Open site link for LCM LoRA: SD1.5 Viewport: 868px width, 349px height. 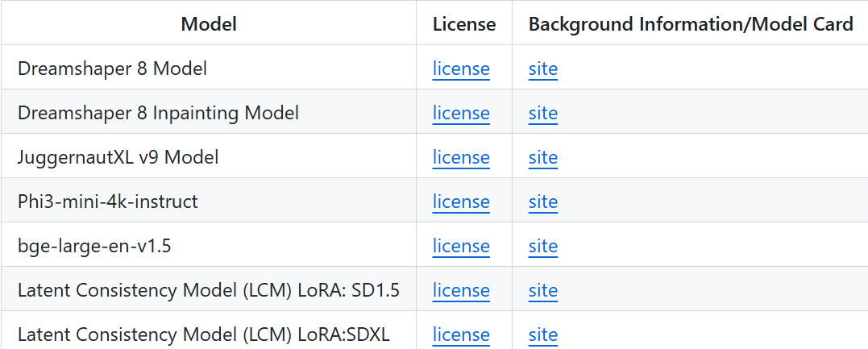coord(542,290)
